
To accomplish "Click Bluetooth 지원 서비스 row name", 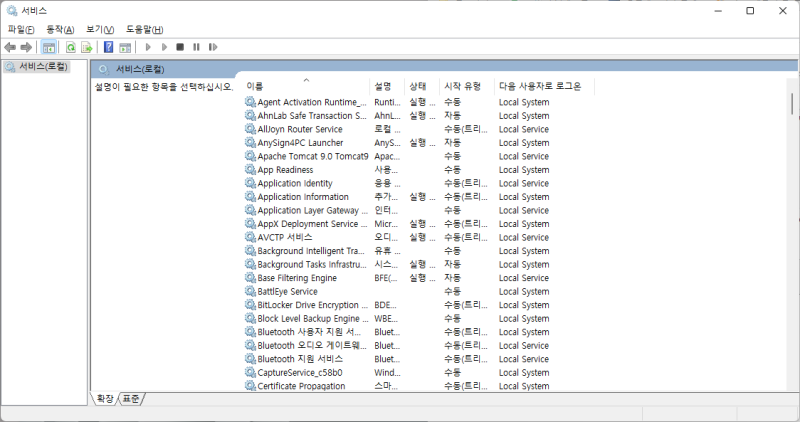I will [300, 359].
